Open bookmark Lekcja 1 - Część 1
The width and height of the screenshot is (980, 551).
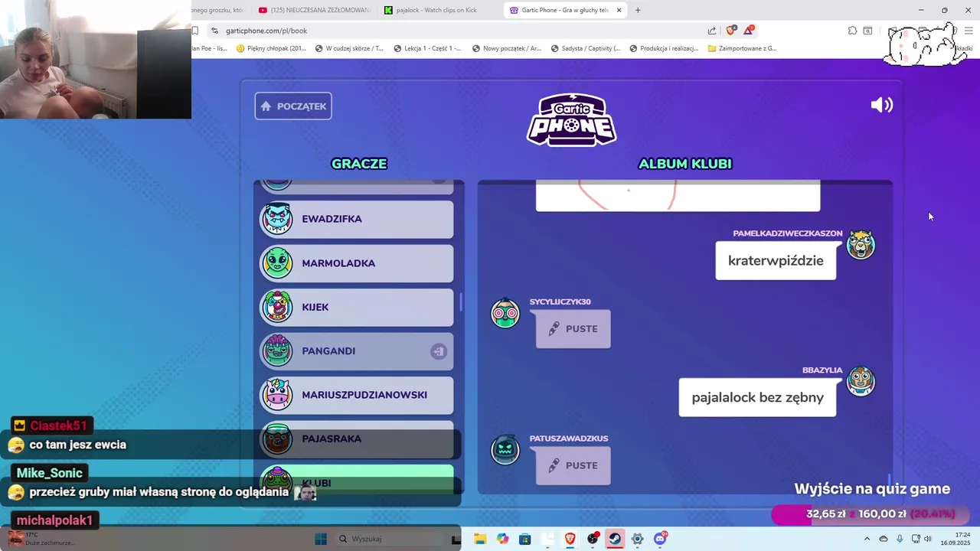(427, 48)
